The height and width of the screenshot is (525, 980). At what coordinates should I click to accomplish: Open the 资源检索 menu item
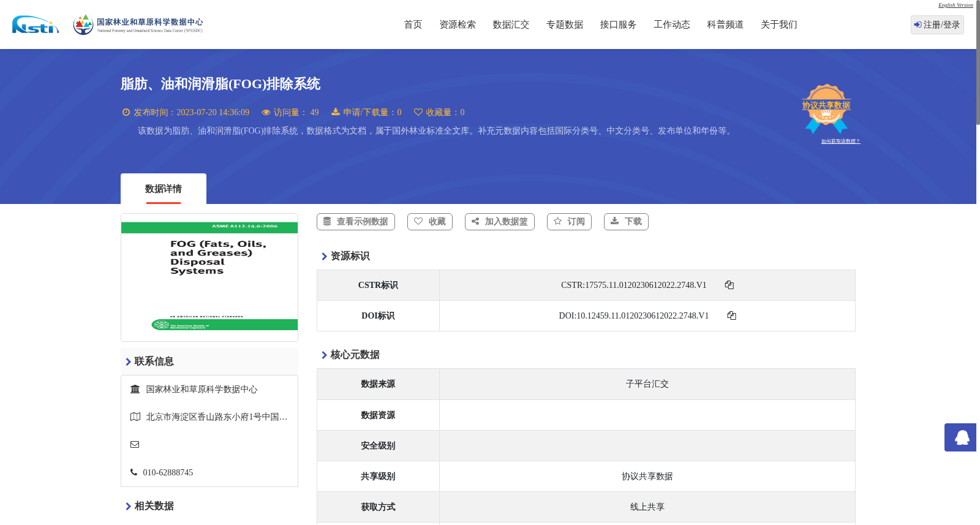458,25
